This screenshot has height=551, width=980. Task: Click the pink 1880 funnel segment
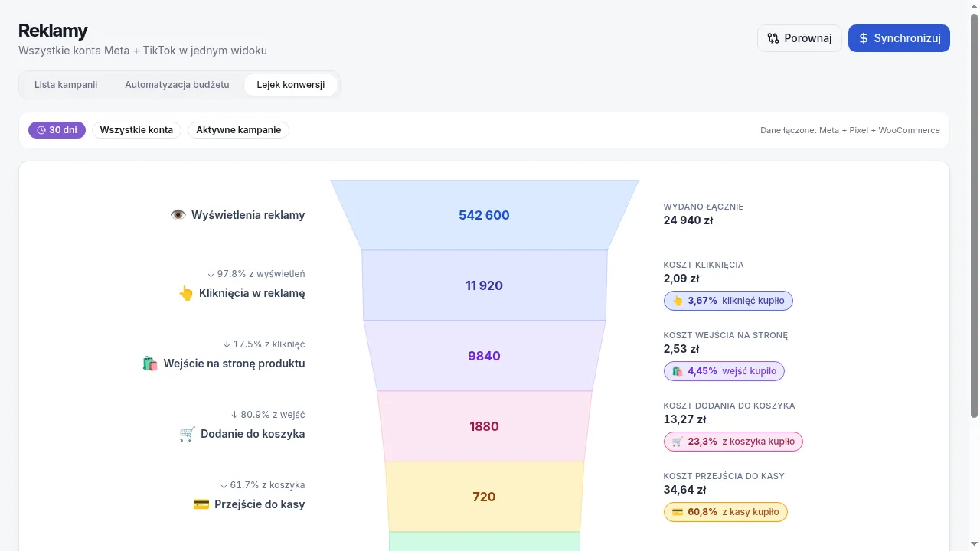pos(485,426)
